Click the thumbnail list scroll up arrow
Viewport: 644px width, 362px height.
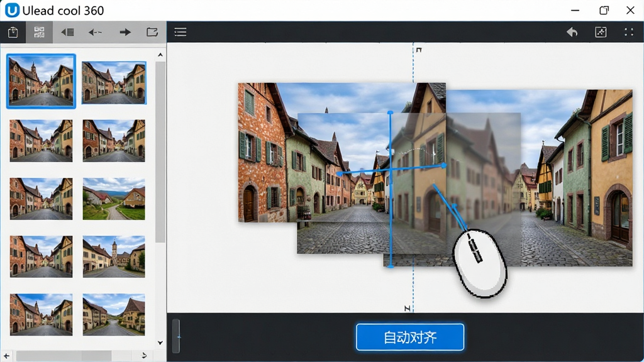[160, 55]
